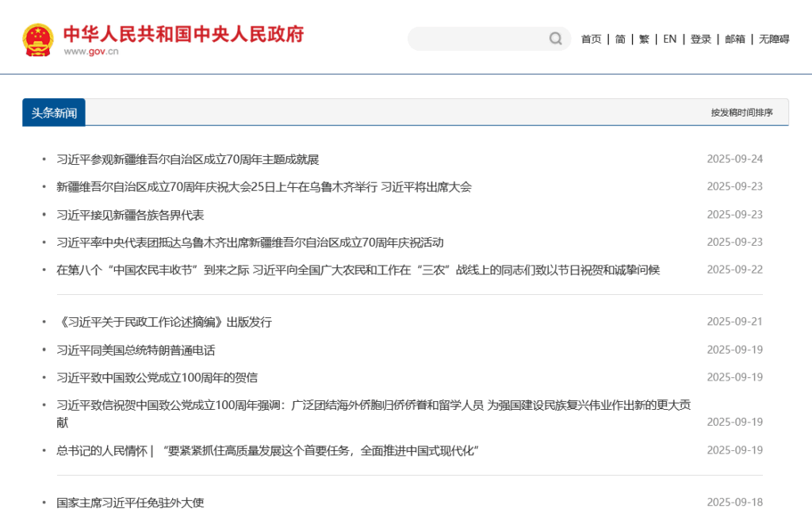Click the search magnifier icon
812x524 pixels.
(556, 39)
